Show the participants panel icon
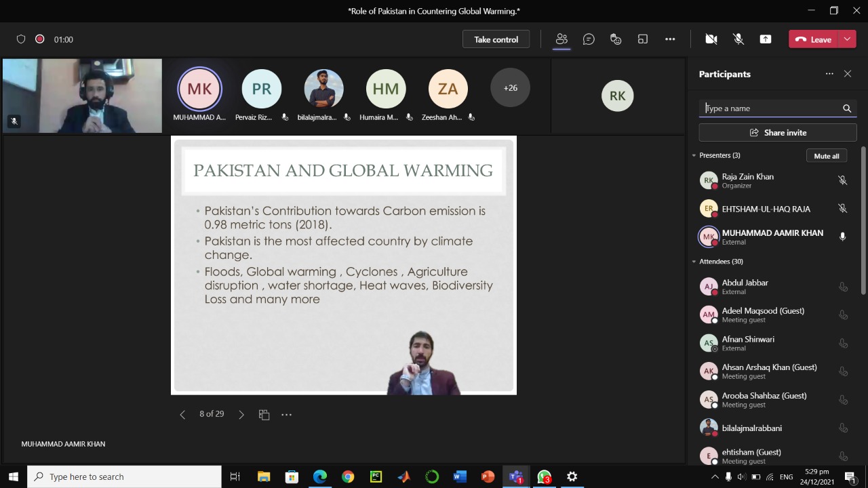Viewport: 868px width, 488px height. coord(561,39)
